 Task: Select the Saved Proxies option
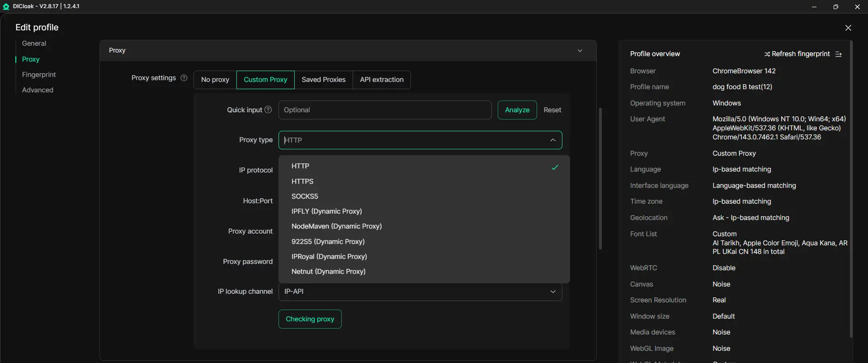coord(323,80)
